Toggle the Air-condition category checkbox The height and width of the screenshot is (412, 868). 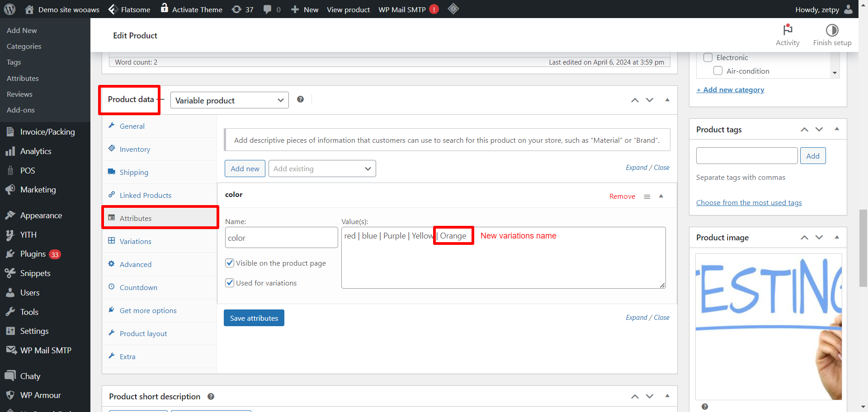coord(718,71)
